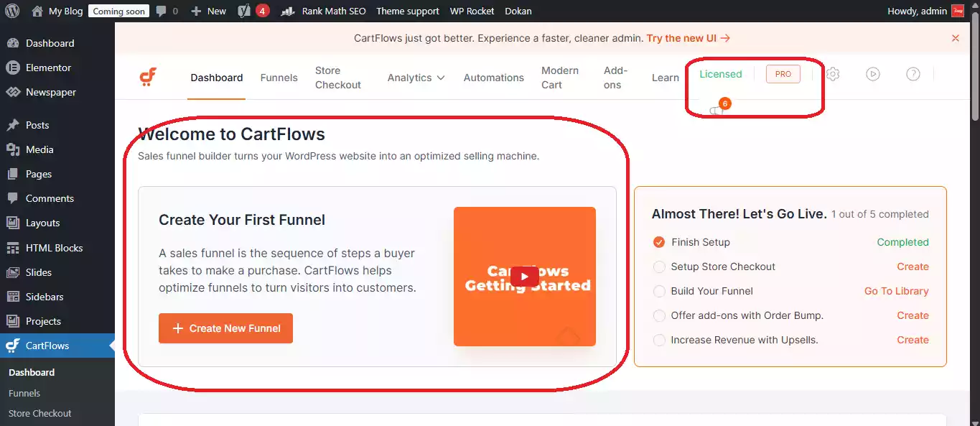
Task: Click Create for Order Bump add-ons
Action: click(x=913, y=315)
